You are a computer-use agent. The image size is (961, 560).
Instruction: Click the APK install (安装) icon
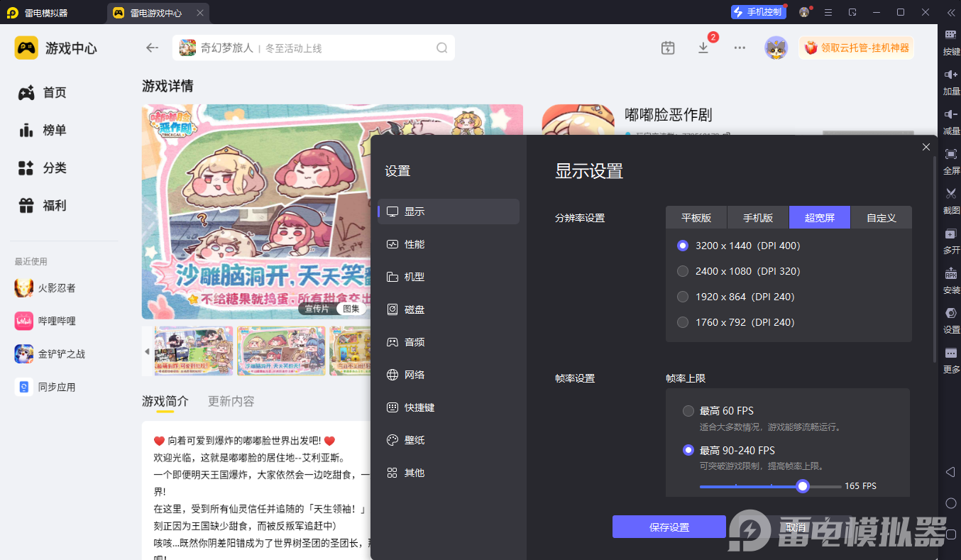951,273
